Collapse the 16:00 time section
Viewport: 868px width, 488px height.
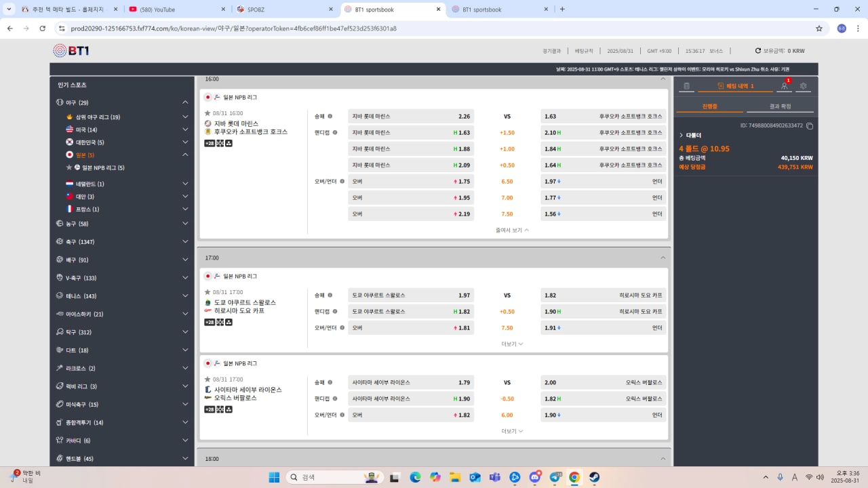[x=663, y=79]
